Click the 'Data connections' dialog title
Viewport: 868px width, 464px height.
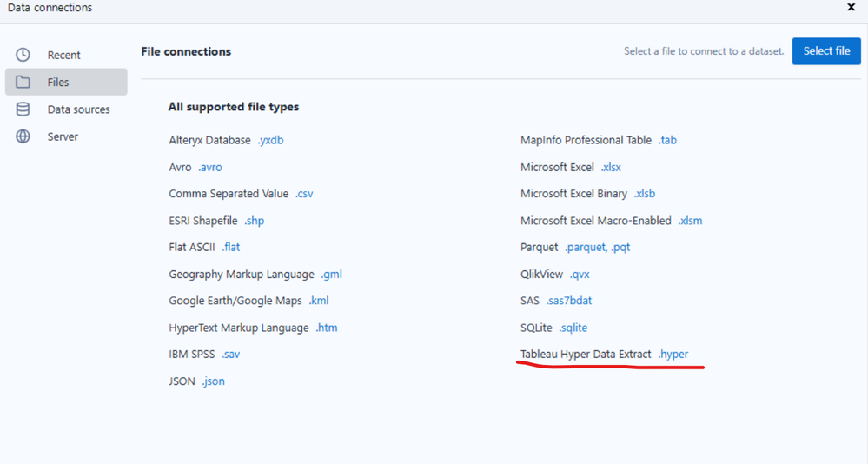point(50,8)
